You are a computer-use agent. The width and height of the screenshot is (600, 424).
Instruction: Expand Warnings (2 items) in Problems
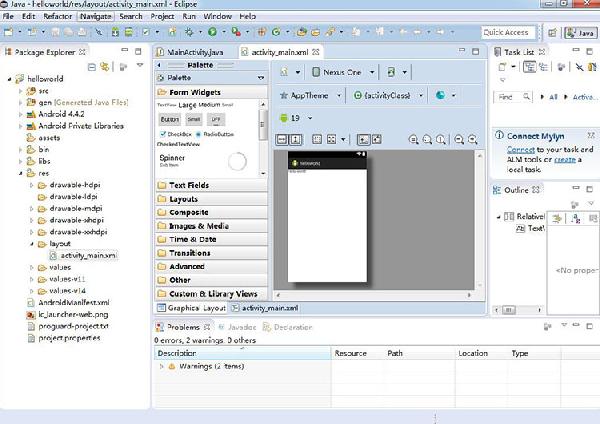[161, 366]
